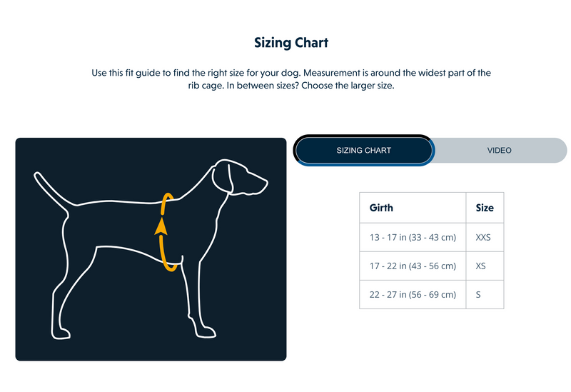The image size is (571, 392).
Task: Click the "Use this fit guide" text line
Action: click(x=291, y=73)
